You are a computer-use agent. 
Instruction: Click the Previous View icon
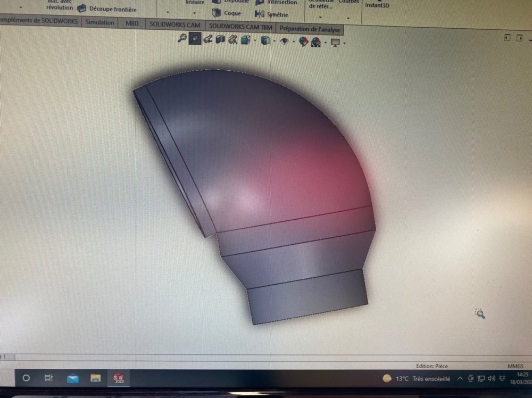208,39
